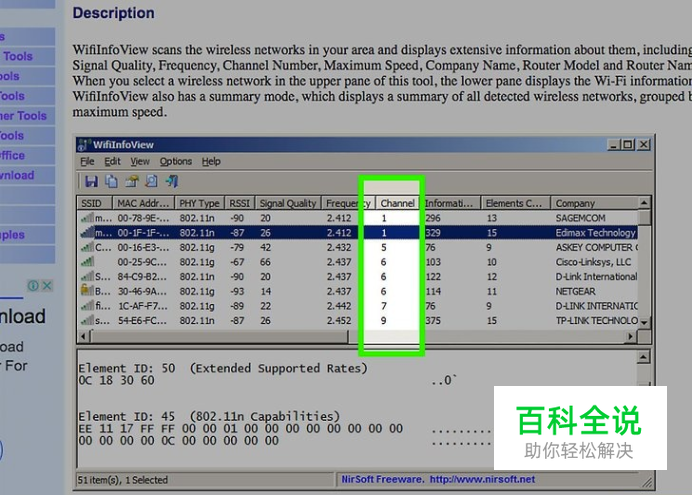Click signal icon of the TP-LINK row
Screen dimensions: 692x495
click(x=87, y=320)
